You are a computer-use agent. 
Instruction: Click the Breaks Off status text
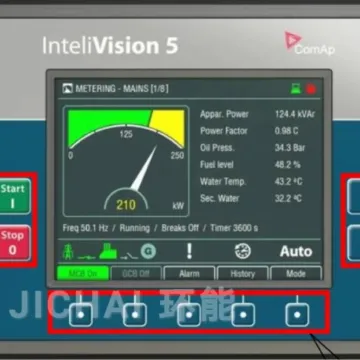pyautogui.click(x=180, y=228)
